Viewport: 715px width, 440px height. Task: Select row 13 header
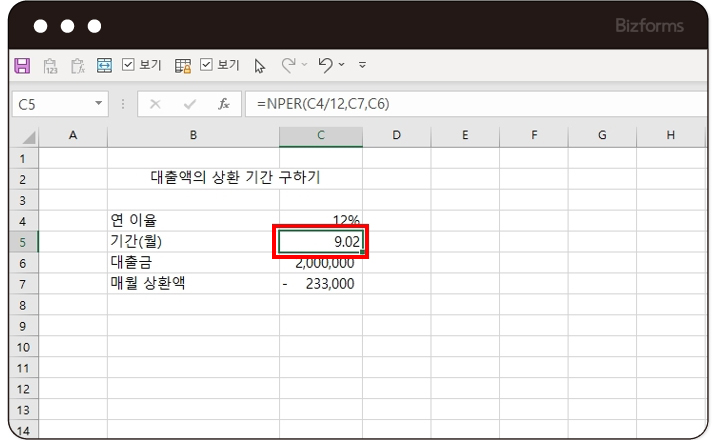point(23,410)
